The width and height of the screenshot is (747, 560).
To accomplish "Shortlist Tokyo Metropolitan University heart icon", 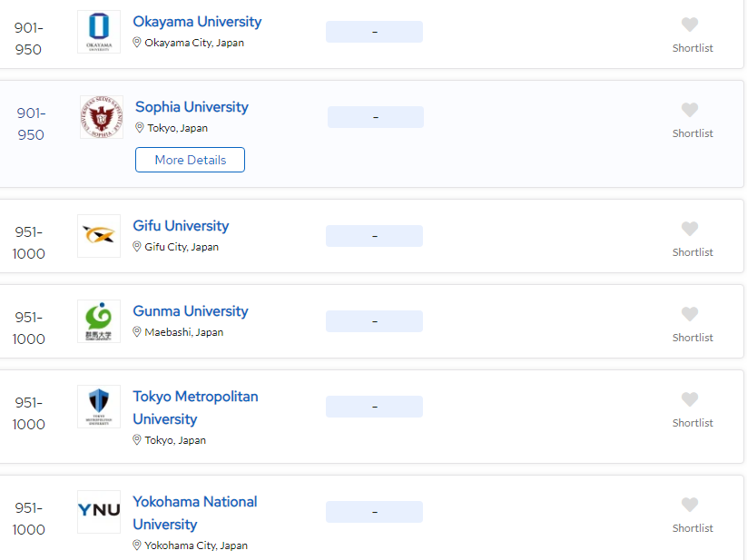I will click(689, 399).
